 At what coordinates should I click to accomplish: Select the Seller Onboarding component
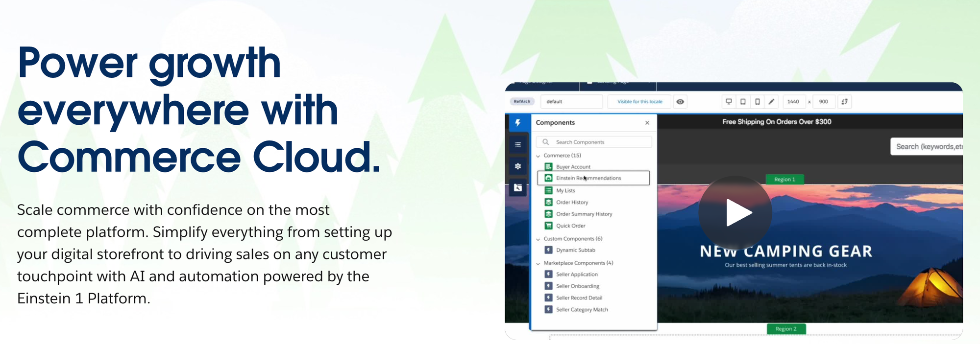pos(572,286)
